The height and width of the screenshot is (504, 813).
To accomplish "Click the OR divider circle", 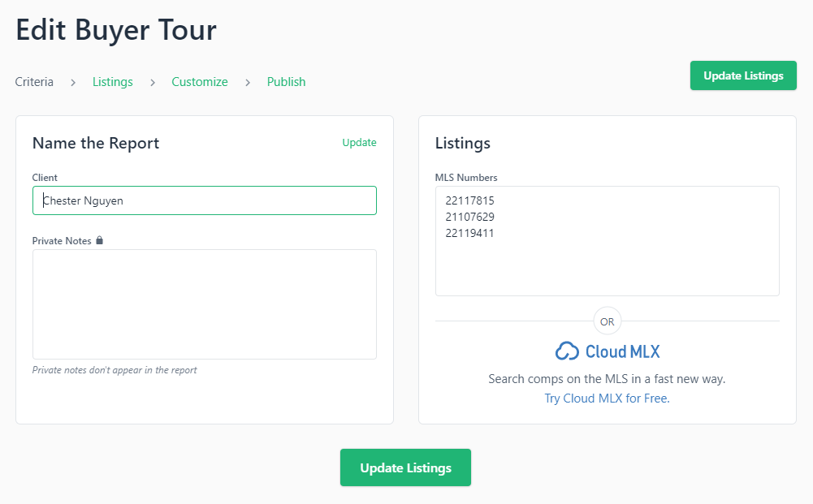I will [607, 321].
